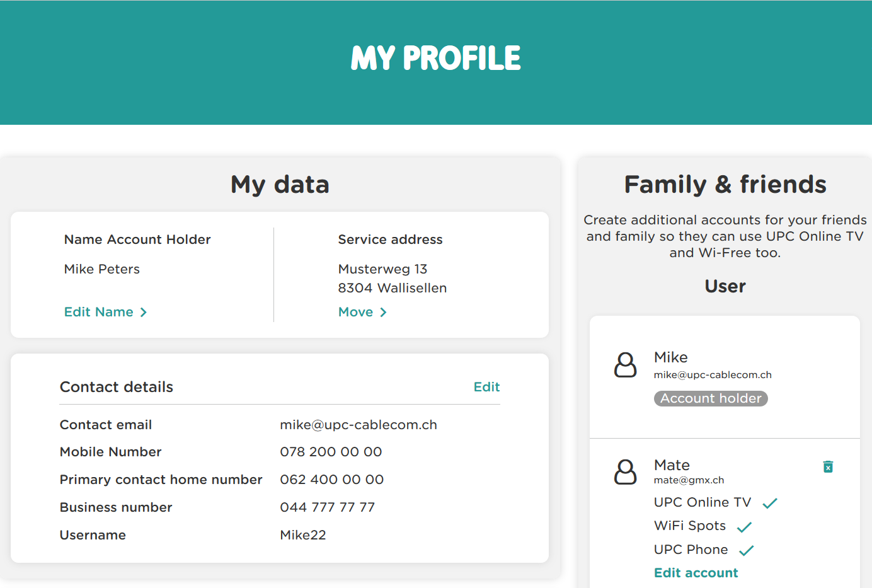This screenshot has width=872, height=588.
Task: Click the email mate@gmx.ch
Action: click(689, 480)
